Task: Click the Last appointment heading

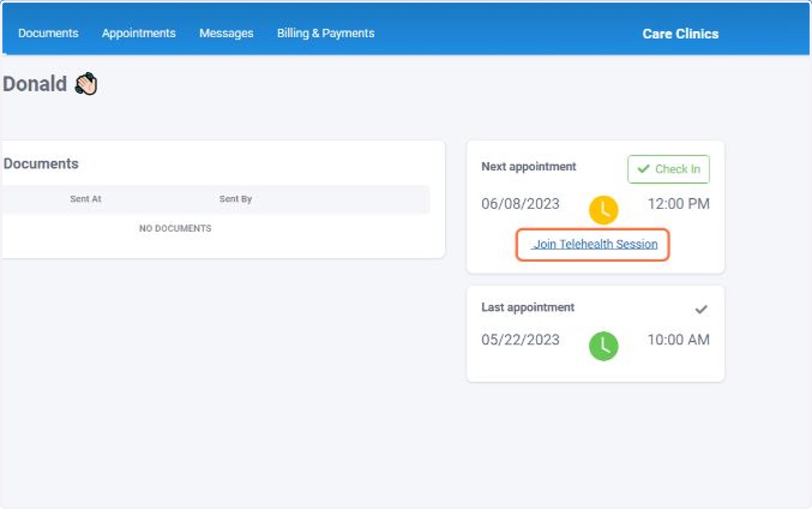Action: pyautogui.click(x=528, y=307)
